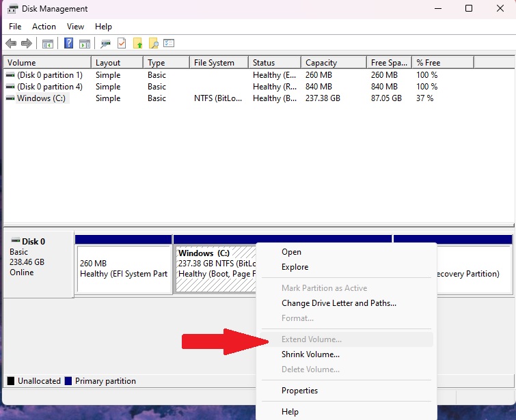Click the yellow page green arrow icon
Screen dimensions: 516x420
pos(137,43)
